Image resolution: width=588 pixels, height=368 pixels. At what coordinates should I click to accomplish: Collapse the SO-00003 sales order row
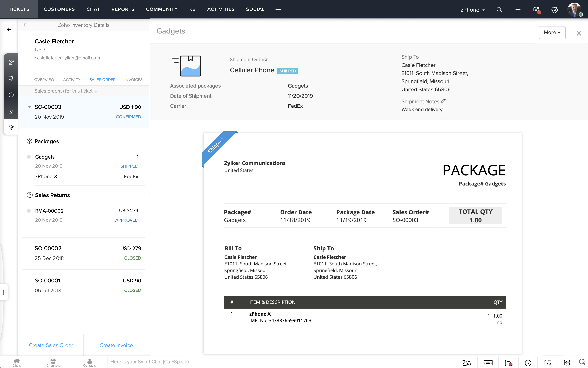(29, 107)
